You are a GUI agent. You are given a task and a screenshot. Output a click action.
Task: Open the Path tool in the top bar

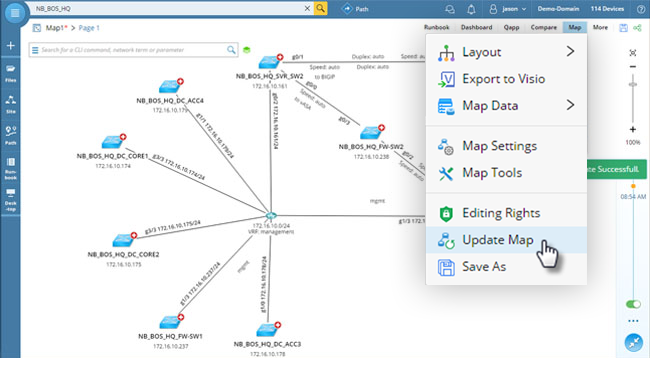click(355, 9)
